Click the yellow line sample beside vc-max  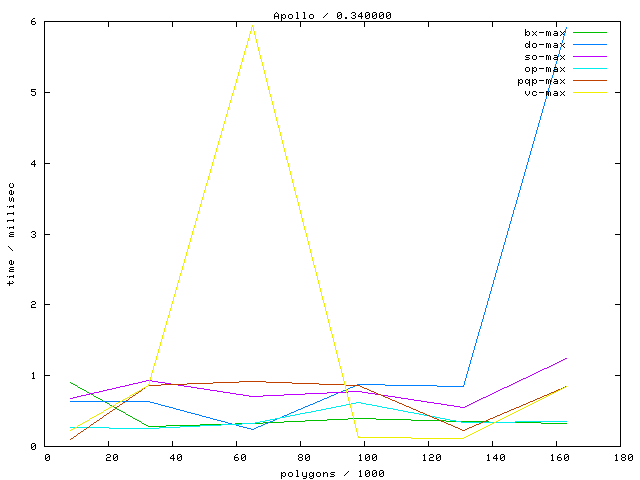(590, 93)
